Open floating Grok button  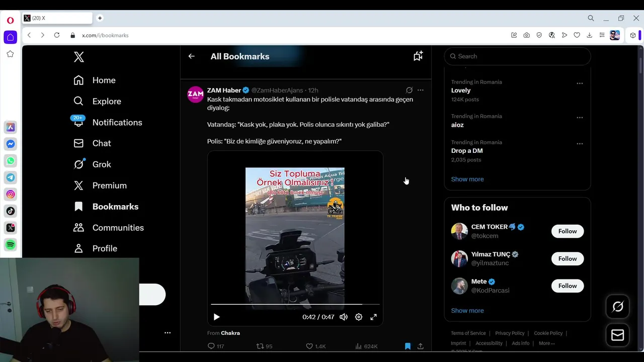(x=618, y=307)
